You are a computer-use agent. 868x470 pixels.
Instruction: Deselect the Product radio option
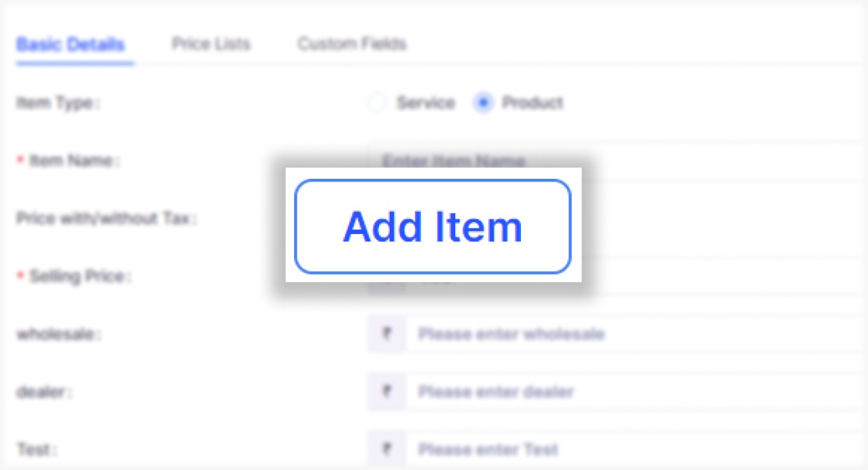[x=483, y=103]
